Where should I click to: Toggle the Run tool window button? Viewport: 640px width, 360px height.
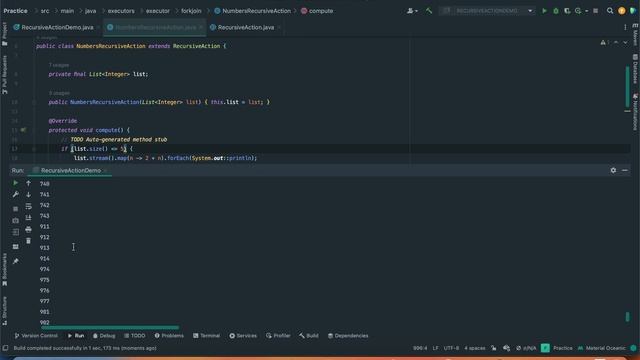click(x=76, y=336)
